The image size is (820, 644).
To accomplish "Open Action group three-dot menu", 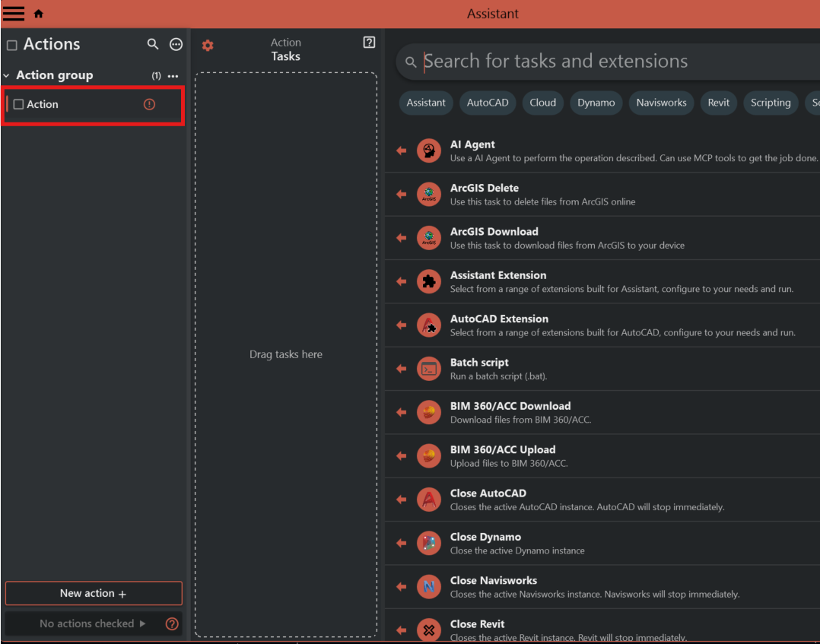I will click(173, 76).
